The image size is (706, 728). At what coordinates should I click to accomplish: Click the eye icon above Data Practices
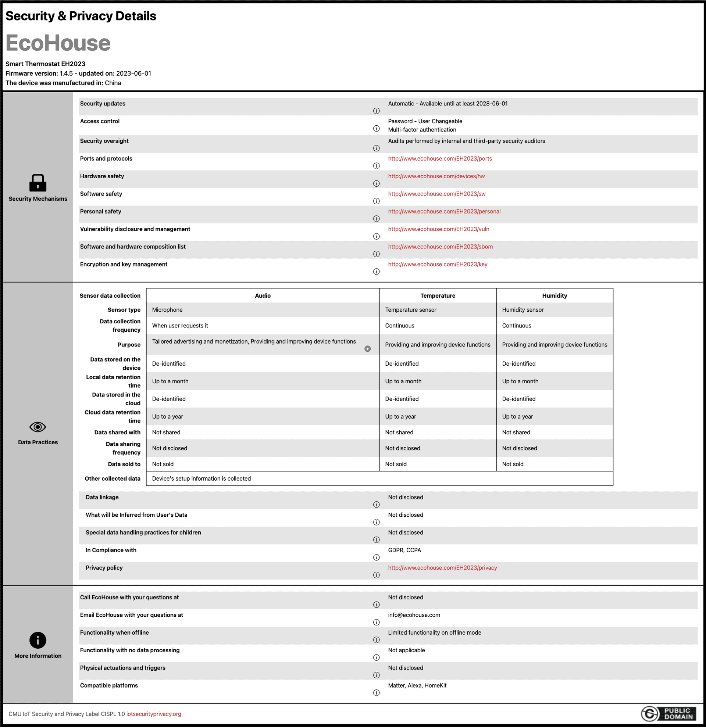pyautogui.click(x=38, y=427)
